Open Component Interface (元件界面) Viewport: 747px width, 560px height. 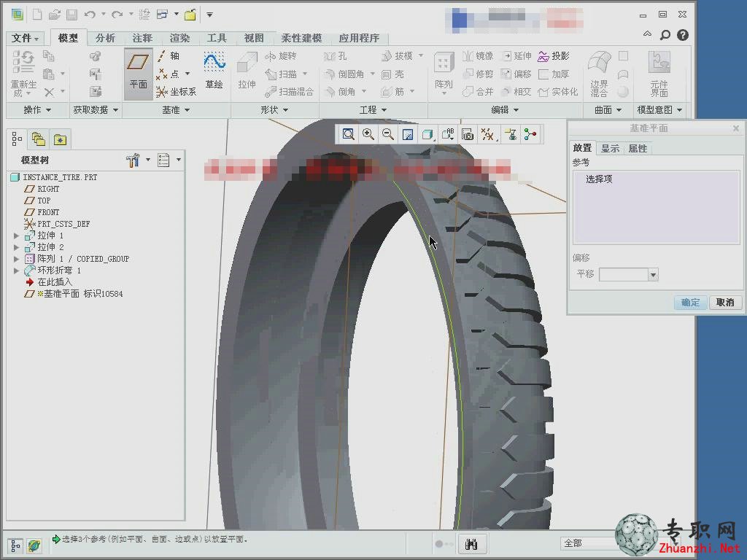659,74
